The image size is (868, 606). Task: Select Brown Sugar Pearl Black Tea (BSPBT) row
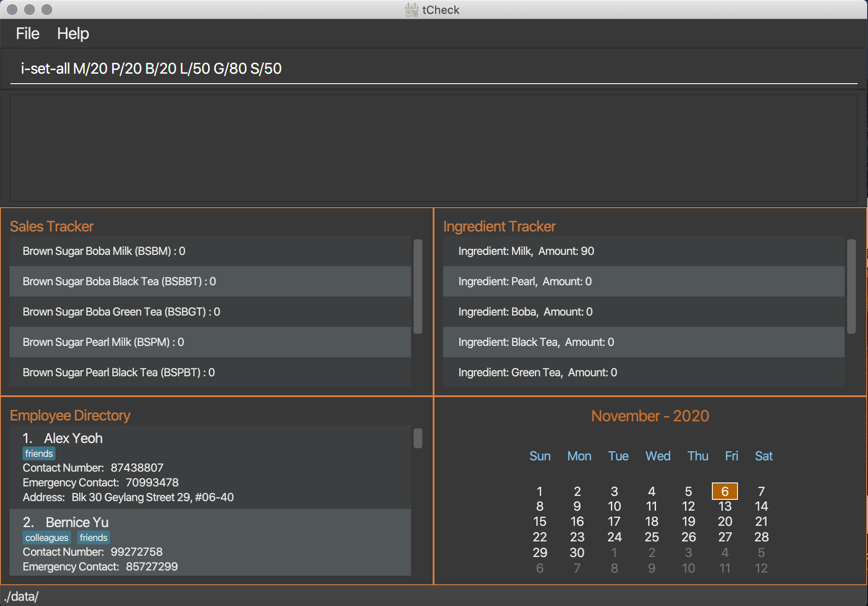(x=210, y=372)
